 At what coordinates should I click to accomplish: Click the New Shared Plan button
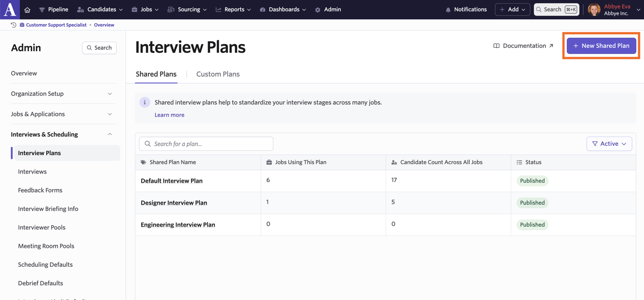[601, 46]
